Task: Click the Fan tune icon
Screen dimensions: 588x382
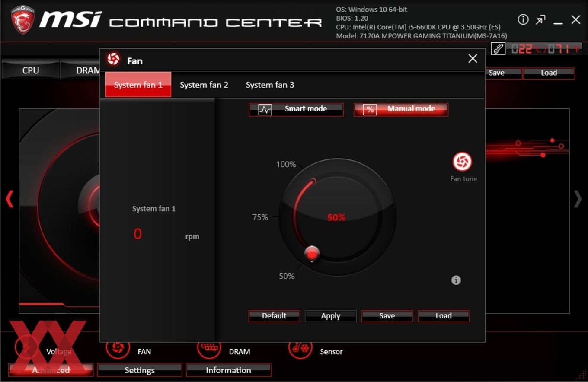Action: (462, 162)
